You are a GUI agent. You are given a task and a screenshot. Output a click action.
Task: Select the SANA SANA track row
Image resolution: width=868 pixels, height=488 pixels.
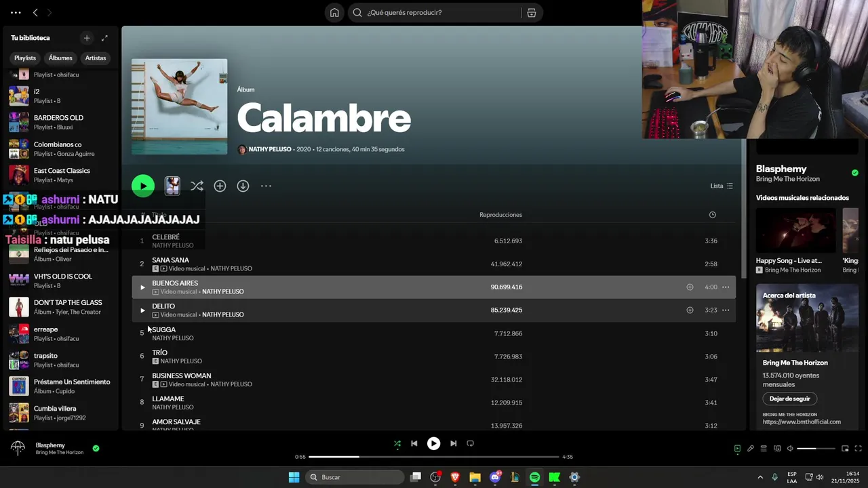pos(433,264)
